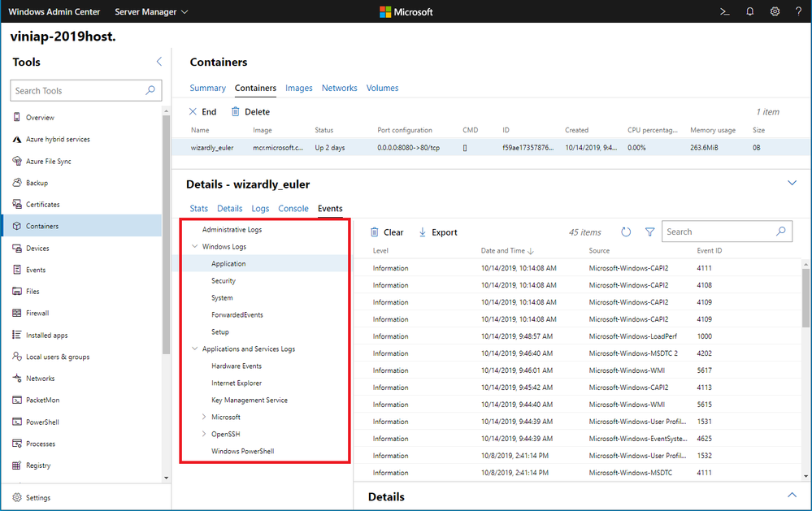End the selected container

(202, 112)
